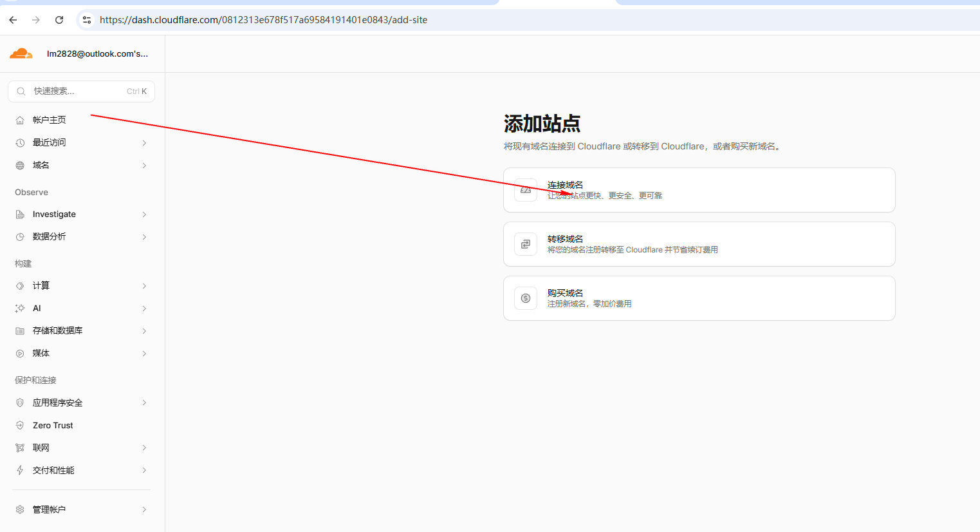Select the 域名 sidebar item
The width and height of the screenshot is (980, 532).
point(81,165)
